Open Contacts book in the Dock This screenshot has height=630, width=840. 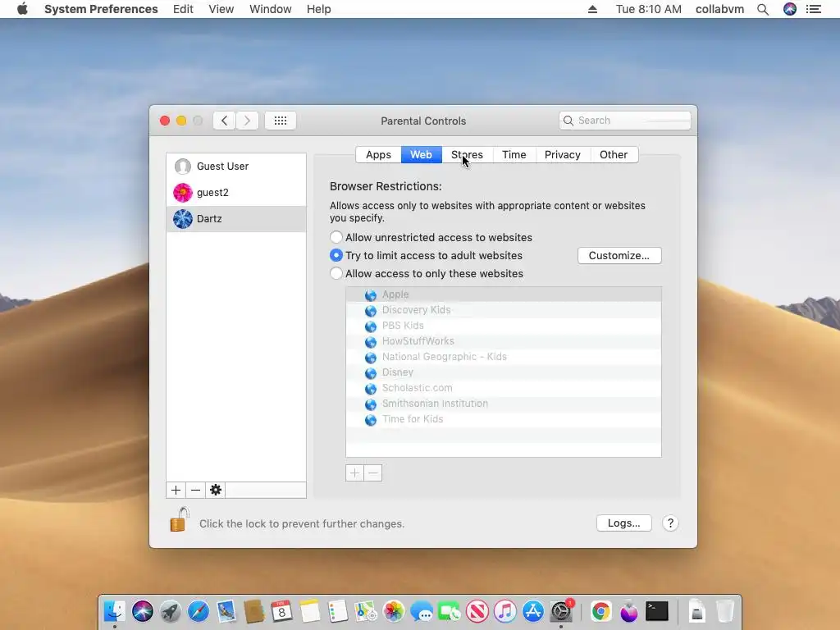click(x=254, y=611)
